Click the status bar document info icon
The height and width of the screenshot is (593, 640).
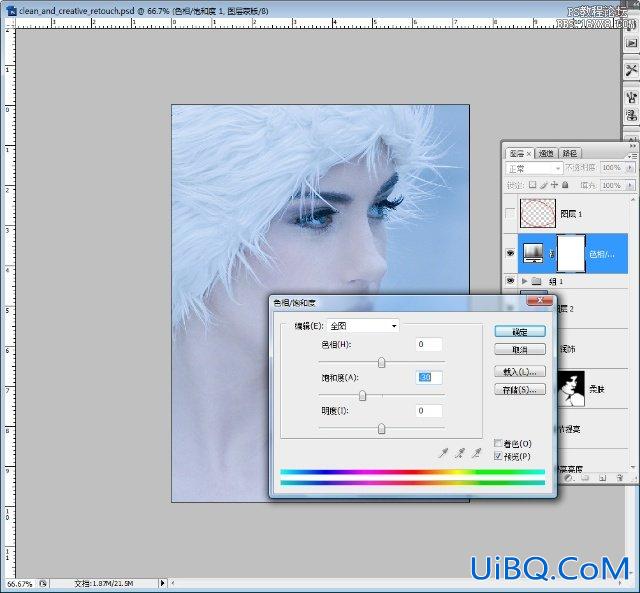[x=43, y=584]
